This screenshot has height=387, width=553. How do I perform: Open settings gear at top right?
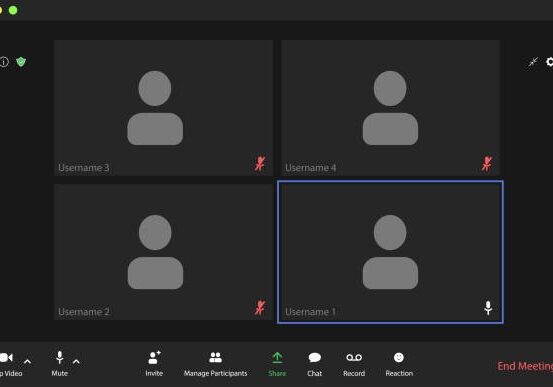pos(549,62)
